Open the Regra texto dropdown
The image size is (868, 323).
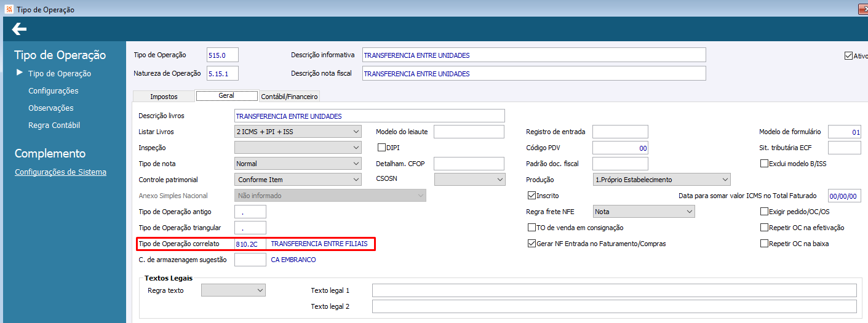[233, 290]
